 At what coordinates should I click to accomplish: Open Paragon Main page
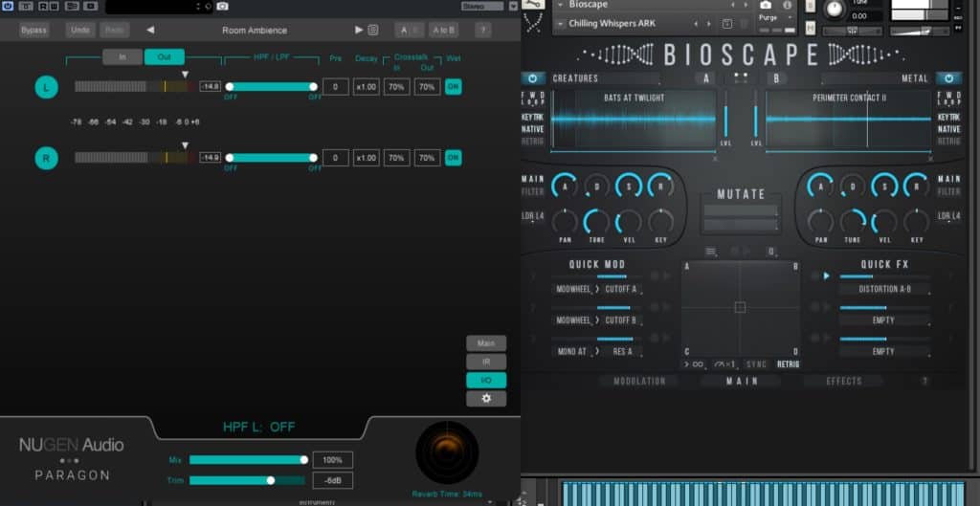(486, 343)
